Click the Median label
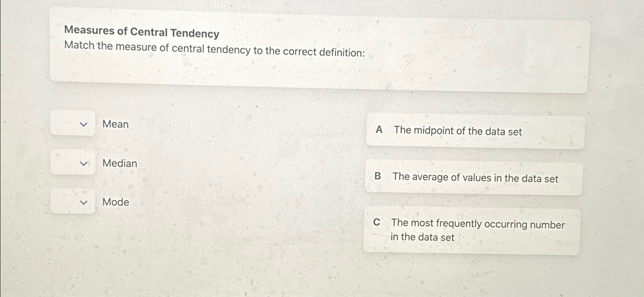This screenshot has width=644, height=297. (x=120, y=163)
